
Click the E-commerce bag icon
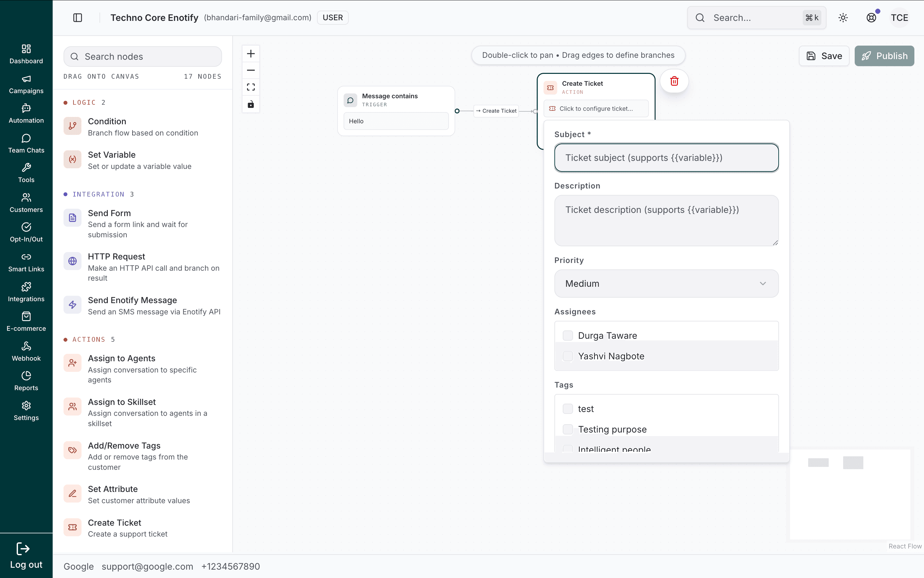26,316
